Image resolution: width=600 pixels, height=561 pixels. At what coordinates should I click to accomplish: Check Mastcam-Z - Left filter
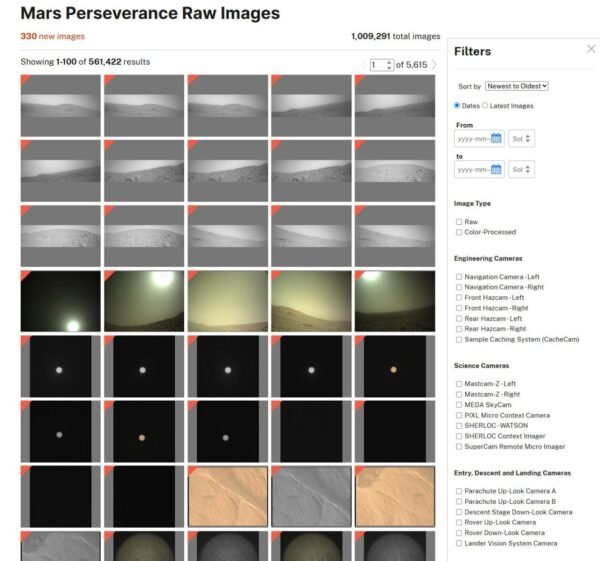459,384
